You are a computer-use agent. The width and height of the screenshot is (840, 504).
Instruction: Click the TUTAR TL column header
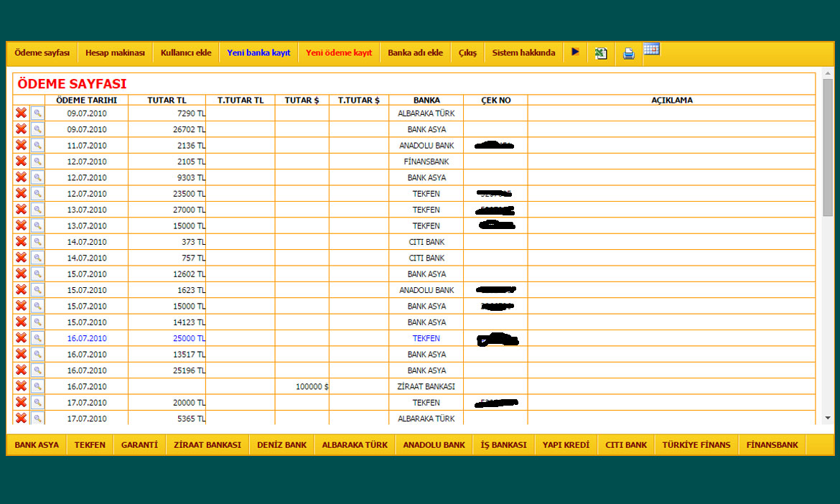167,100
